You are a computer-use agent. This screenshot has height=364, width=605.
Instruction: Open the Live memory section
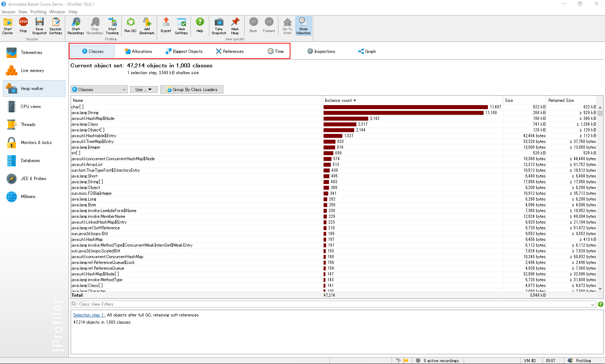(34, 71)
